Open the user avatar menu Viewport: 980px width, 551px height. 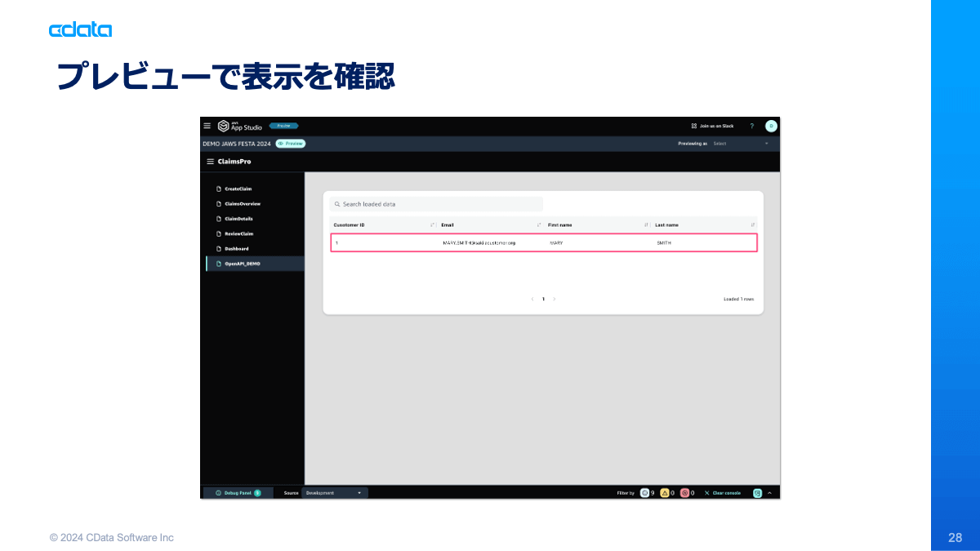coord(771,126)
